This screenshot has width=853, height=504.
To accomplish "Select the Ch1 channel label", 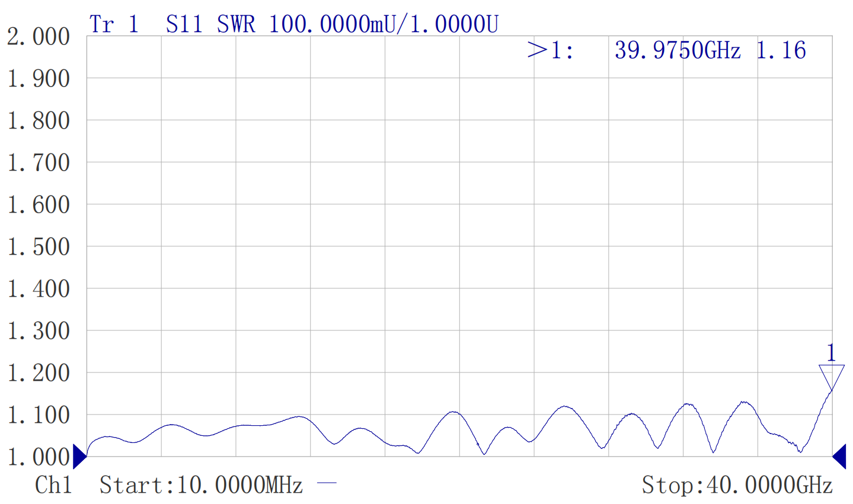I will (53, 485).
